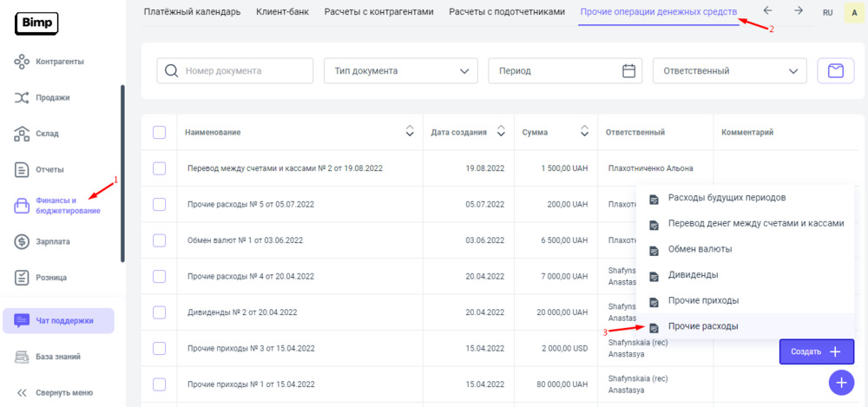
Task: Click the Bimp logo
Action: tap(36, 23)
